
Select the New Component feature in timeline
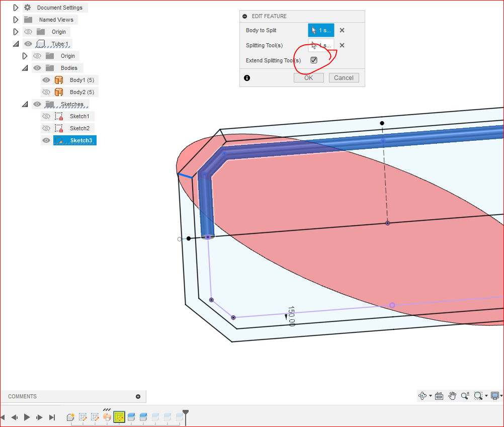(70, 417)
